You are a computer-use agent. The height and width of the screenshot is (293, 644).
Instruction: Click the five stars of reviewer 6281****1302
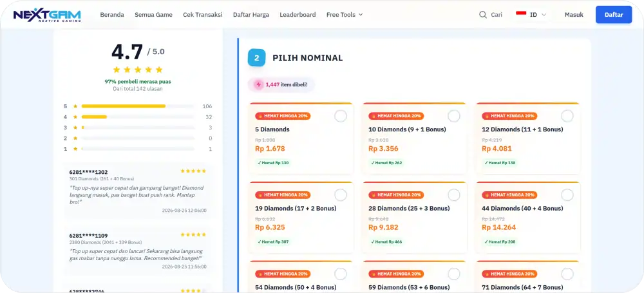193,171
